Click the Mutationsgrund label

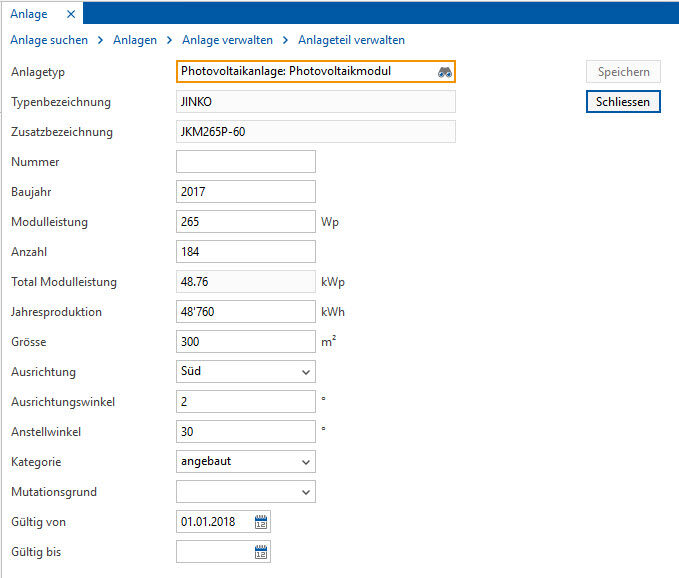pos(54,492)
